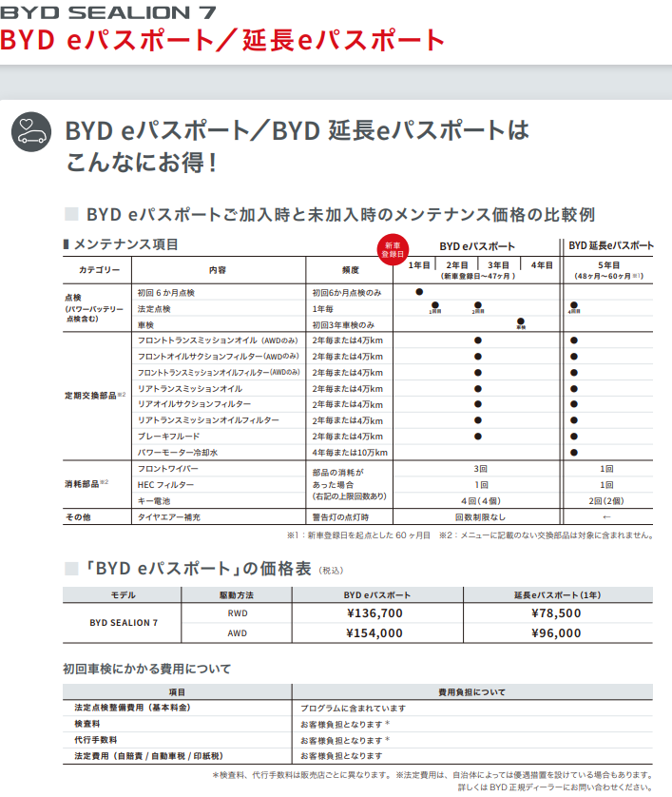
Task: Click 法定費用（自賠責 / 自動車税 / 印紙税） row
Action: click(357, 756)
